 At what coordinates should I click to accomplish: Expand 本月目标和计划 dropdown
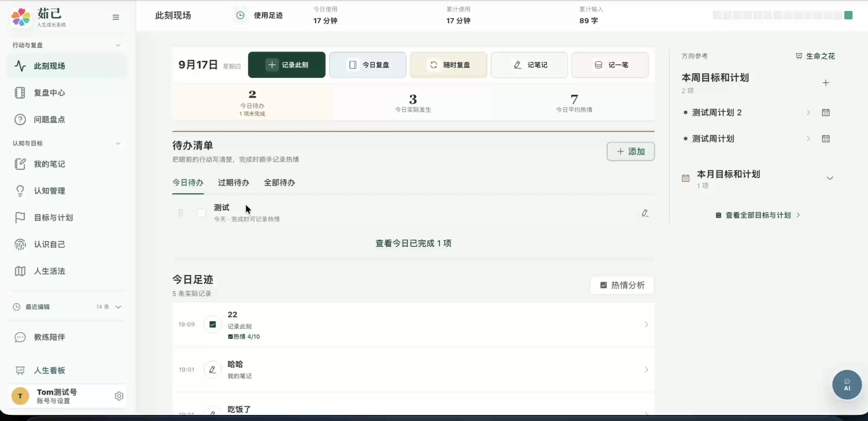[830, 178]
